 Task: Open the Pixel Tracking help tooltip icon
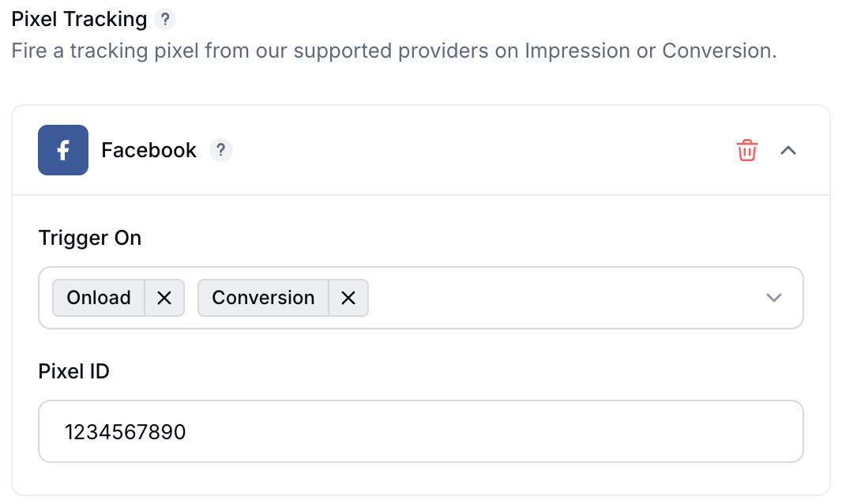165,19
